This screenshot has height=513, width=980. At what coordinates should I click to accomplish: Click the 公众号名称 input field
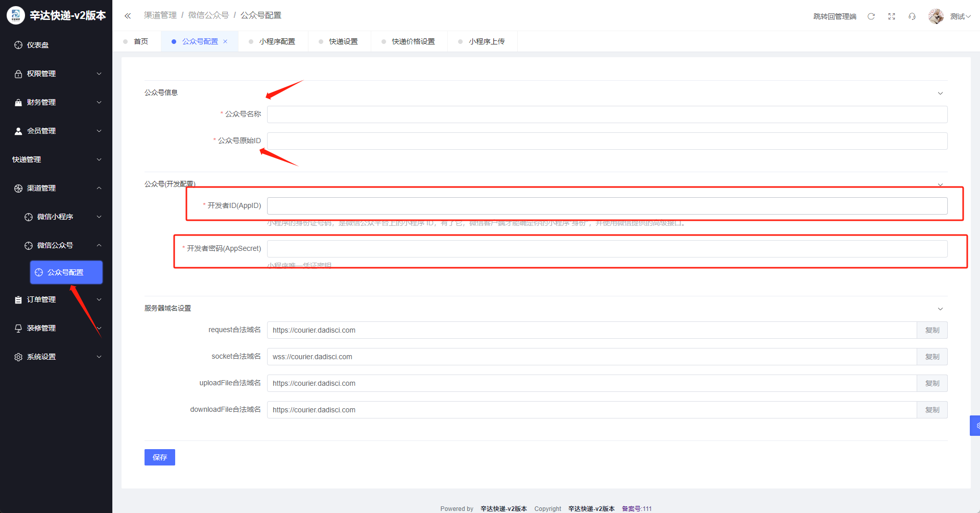pos(607,114)
